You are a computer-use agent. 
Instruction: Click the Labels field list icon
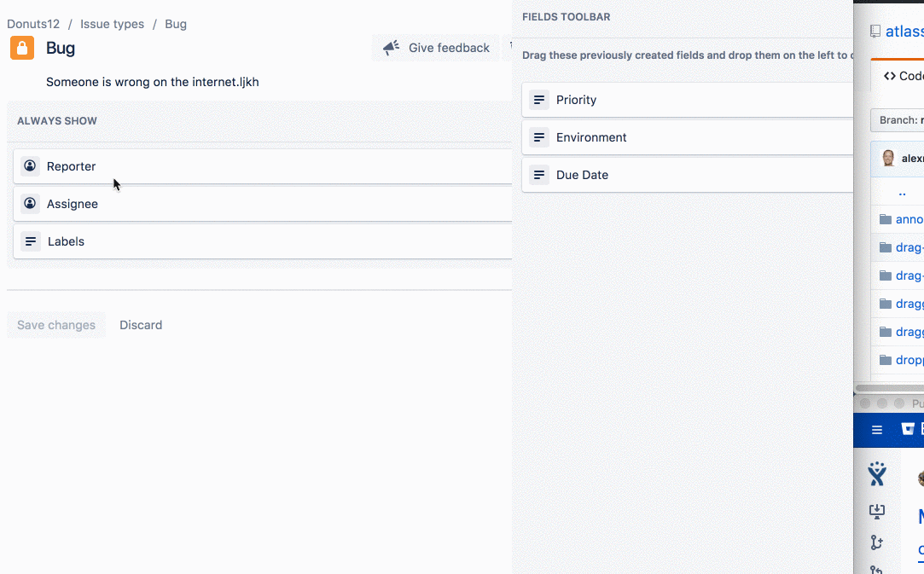click(31, 241)
